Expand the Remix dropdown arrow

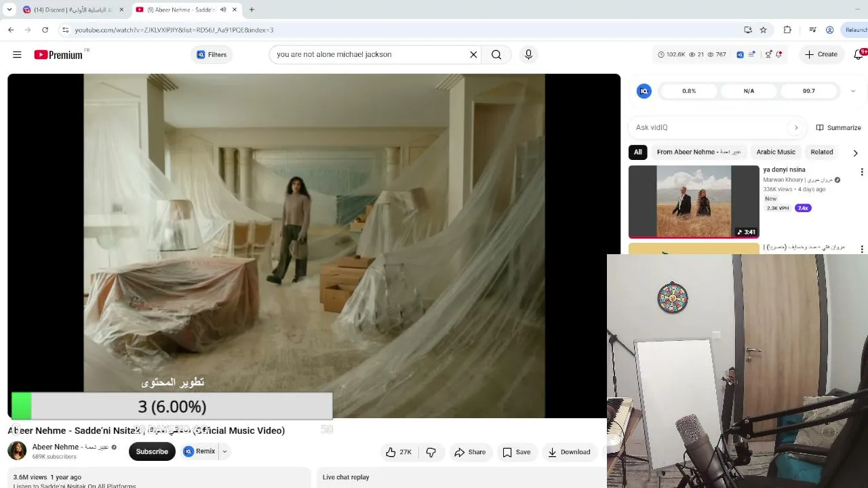click(224, 451)
